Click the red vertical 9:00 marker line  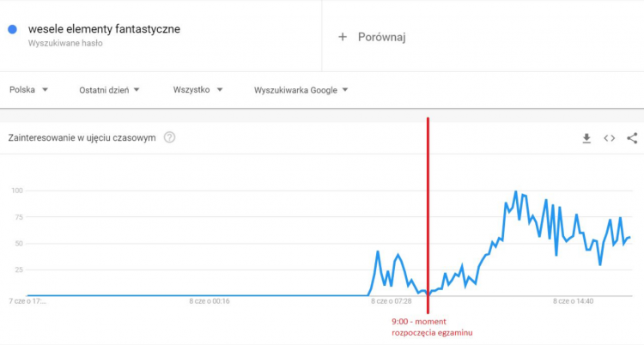pos(428,215)
